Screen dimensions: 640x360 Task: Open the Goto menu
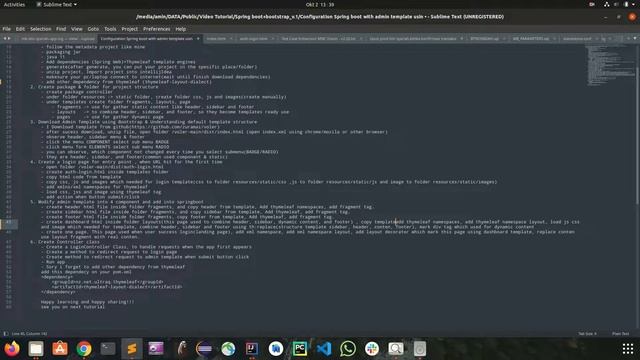[93, 29]
